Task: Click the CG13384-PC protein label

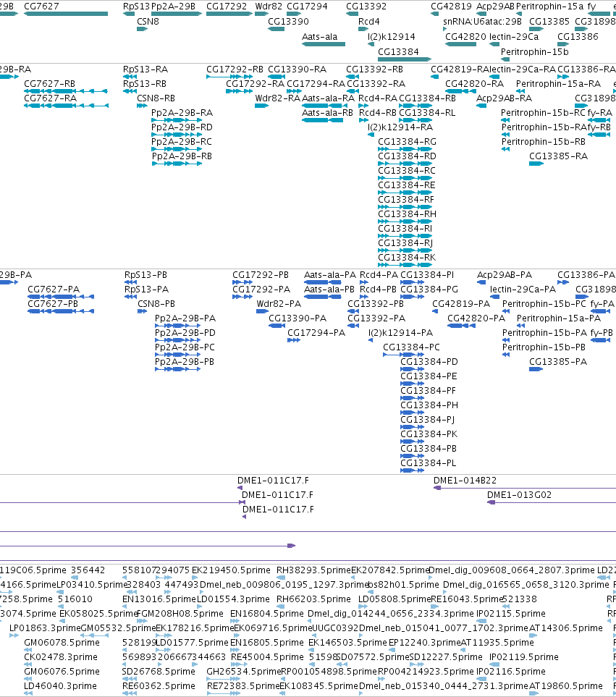Action: 412,347
